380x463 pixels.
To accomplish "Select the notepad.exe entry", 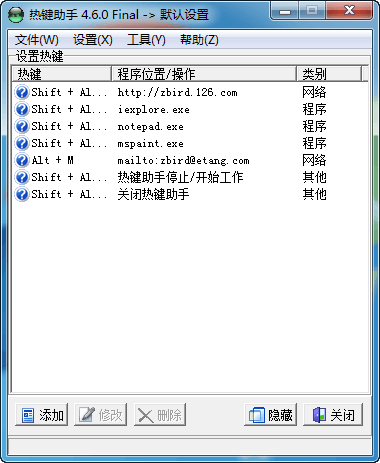I will [x=150, y=126].
